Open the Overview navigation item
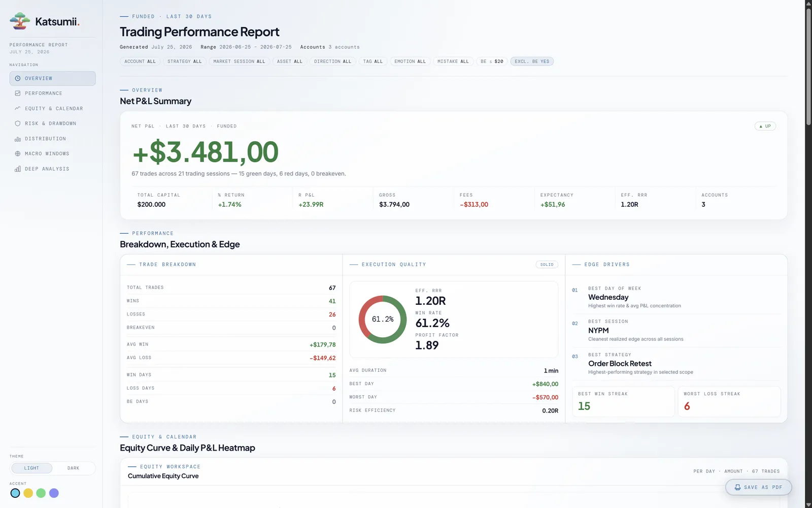This screenshot has height=508, width=812. pos(52,78)
